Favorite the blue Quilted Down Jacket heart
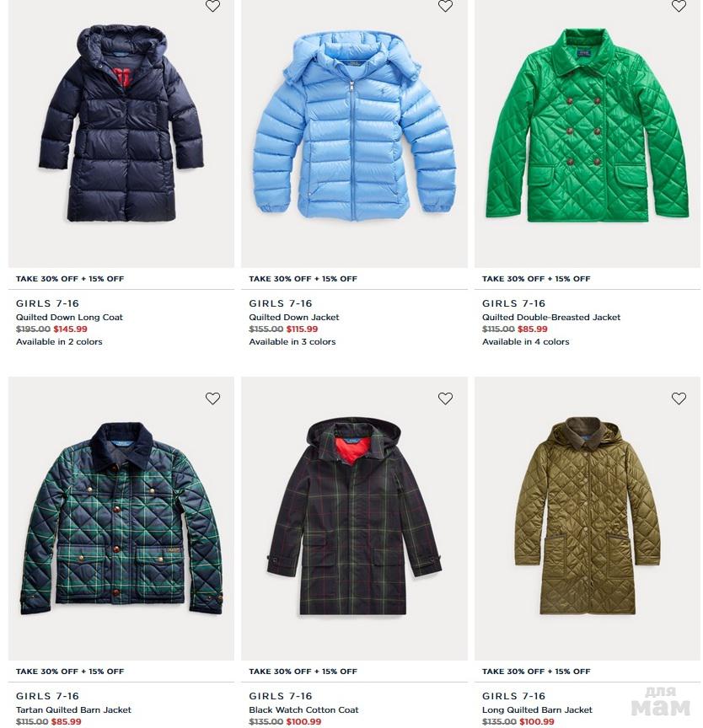The image size is (703, 728). pyautogui.click(x=445, y=6)
